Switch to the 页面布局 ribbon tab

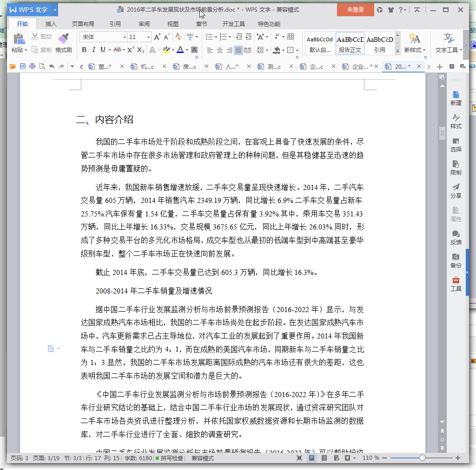(83, 24)
